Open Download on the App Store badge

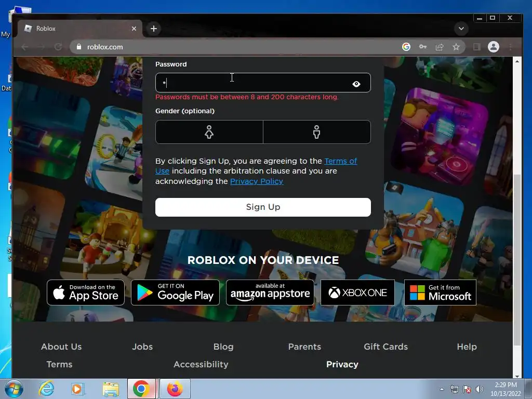(86, 292)
